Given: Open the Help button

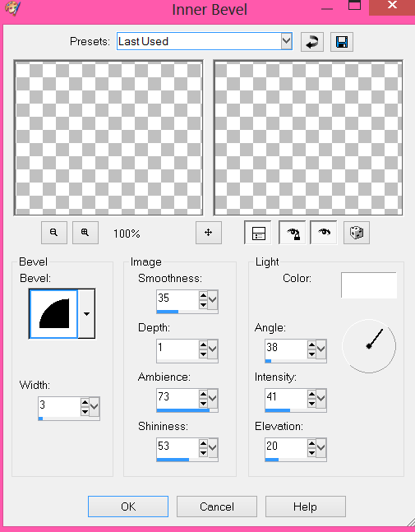Looking at the screenshot, I should pos(306,507).
